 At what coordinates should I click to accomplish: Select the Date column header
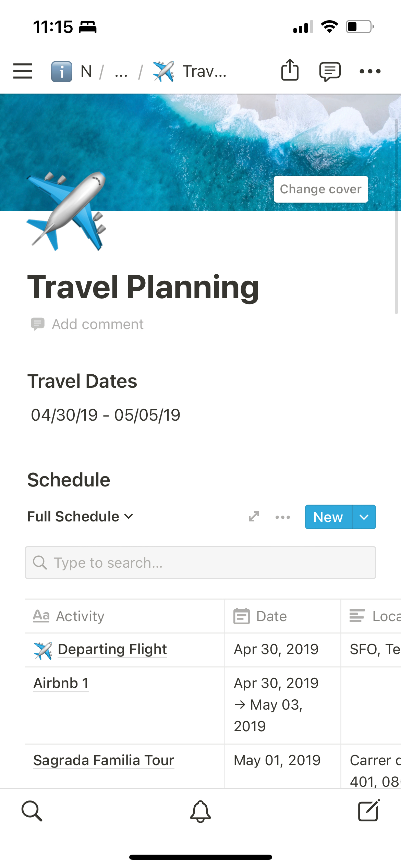click(271, 616)
